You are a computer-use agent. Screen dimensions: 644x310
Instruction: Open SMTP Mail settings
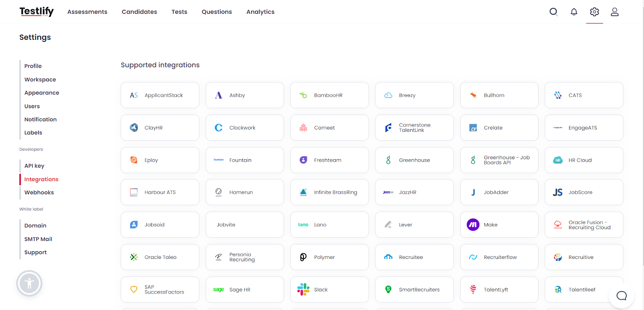click(x=38, y=239)
